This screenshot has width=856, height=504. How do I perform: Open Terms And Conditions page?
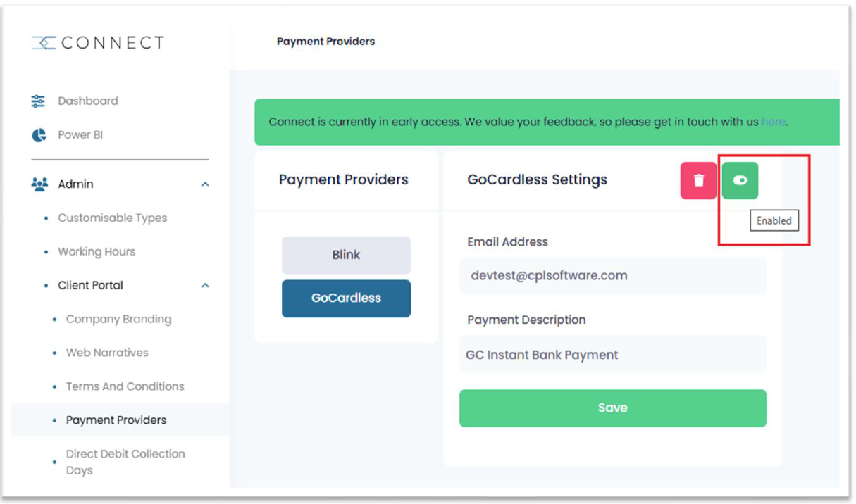[125, 386]
